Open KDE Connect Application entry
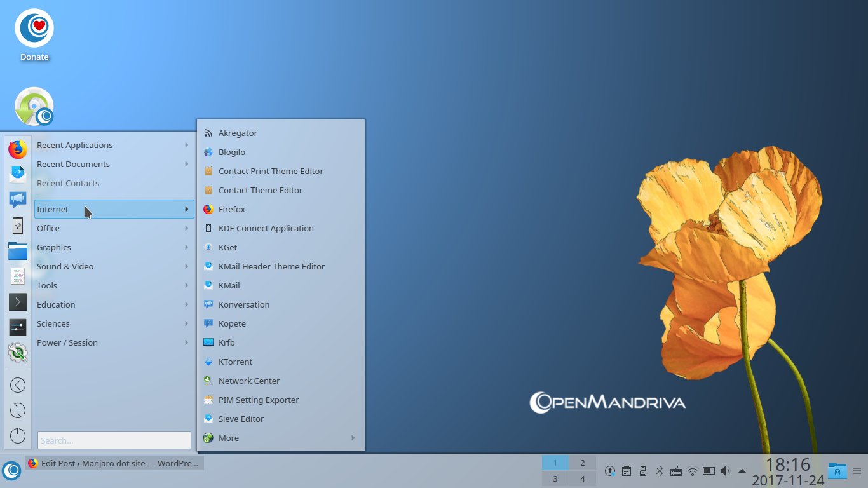The width and height of the screenshot is (868, 488). (x=281, y=228)
